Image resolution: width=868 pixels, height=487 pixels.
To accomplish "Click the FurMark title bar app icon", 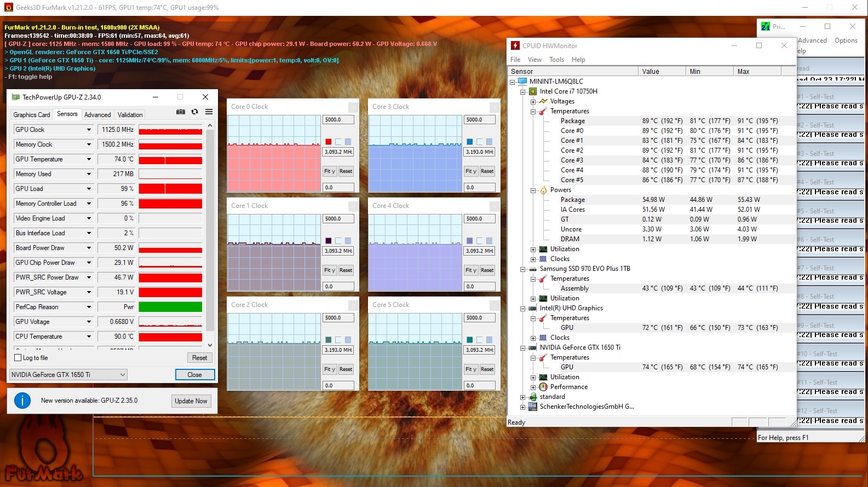I will click(8, 8).
